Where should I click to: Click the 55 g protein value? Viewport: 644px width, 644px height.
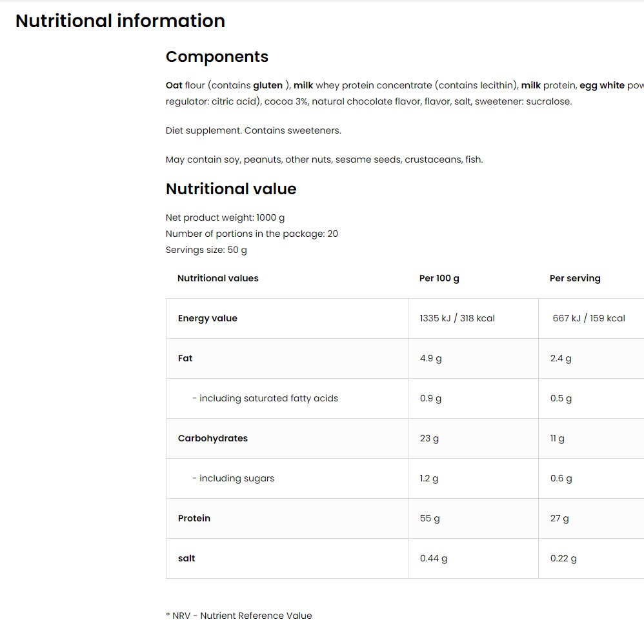(x=430, y=518)
